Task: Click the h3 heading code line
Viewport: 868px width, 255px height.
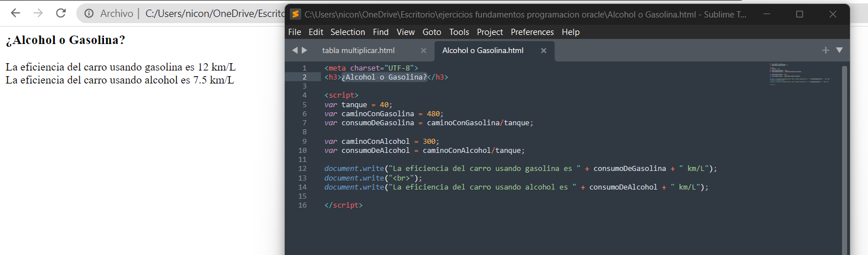Action: tap(387, 77)
